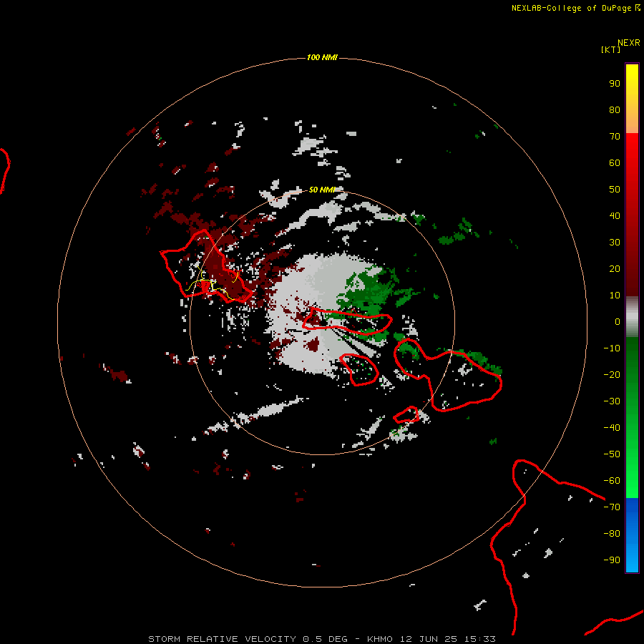Viewport: 644px width, 644px height.
Task: Click the NEXR label above color scale
Action: click(x=628, y=42)
